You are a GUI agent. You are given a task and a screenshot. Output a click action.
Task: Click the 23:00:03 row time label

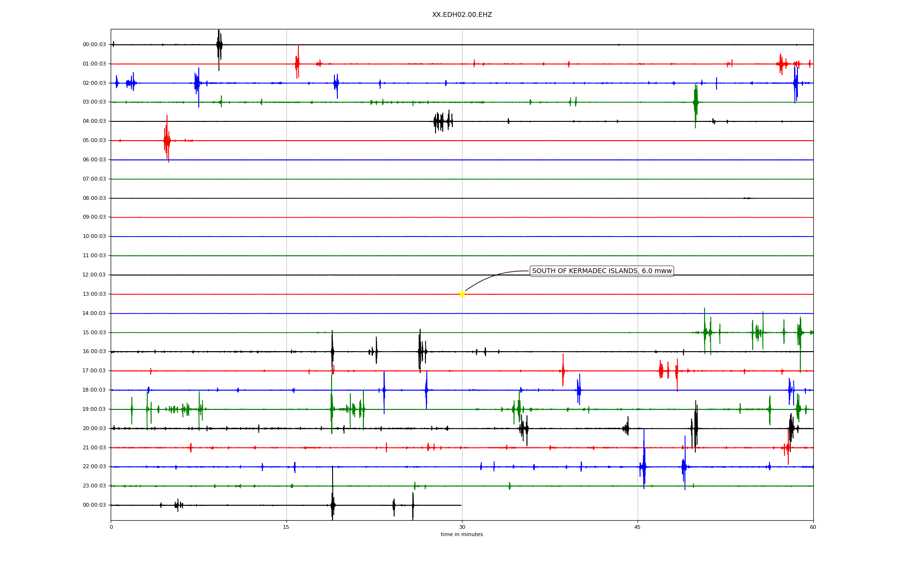[x=94, y=486]
